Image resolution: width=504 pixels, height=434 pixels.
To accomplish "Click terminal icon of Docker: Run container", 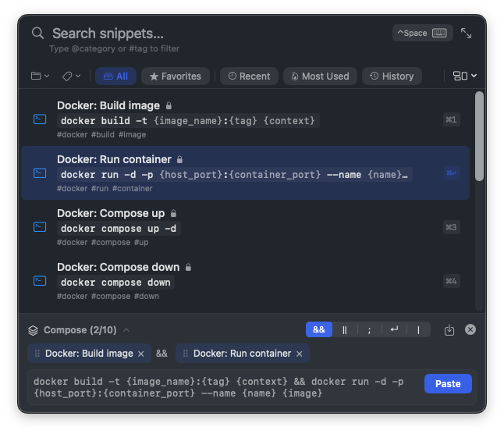I will pos(40,173).
